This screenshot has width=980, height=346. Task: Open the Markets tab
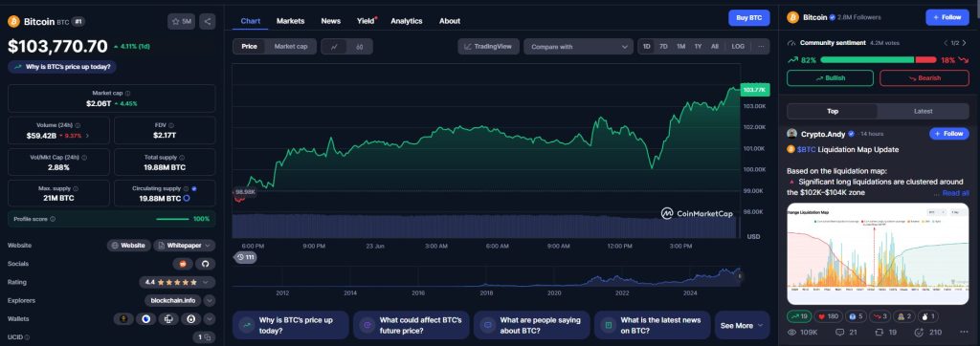coord(291,21)
